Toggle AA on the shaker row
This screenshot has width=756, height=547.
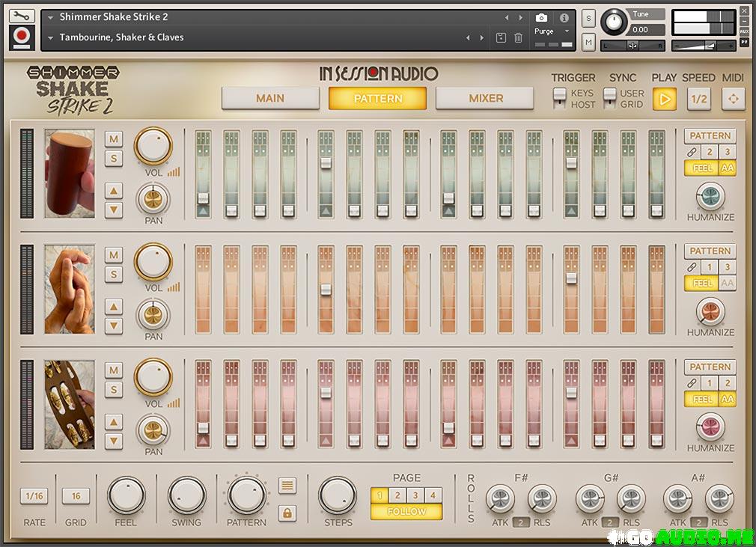click(727, 283)
